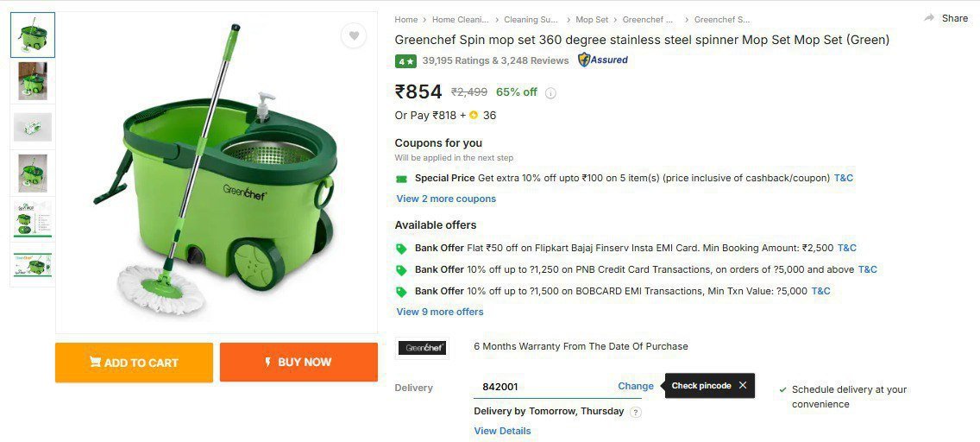Select the first product thumbnail image
Viewport: 980px width, 442px height.
pyautogui.click(x=33, y=35)
